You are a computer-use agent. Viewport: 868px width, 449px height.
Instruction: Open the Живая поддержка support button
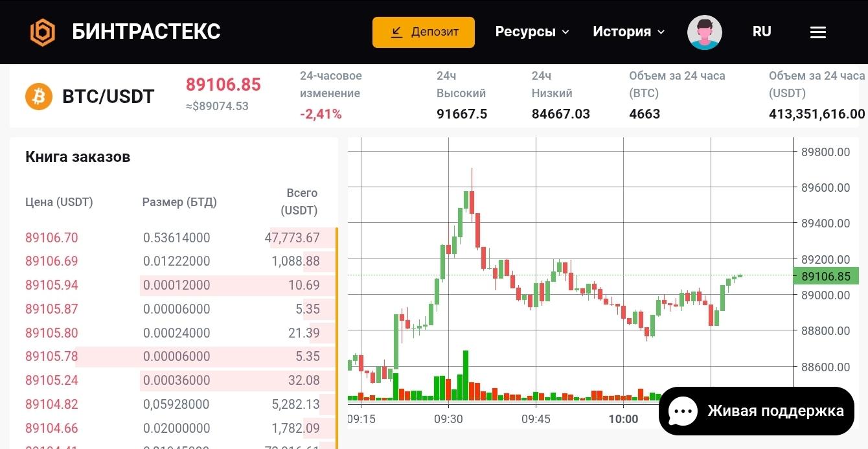point(756,411)
